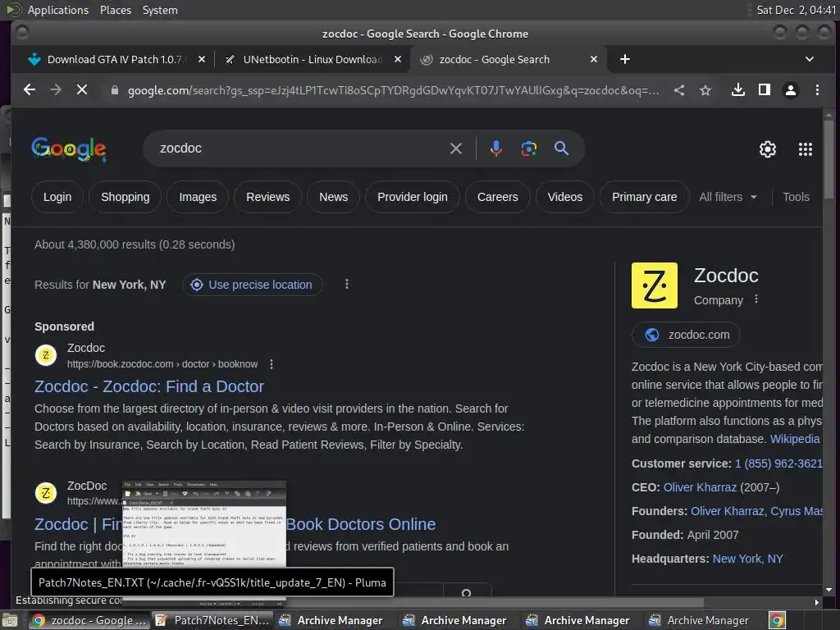
Task: Open CEO Oliver Kharraz link
Action: pyautogui.click(x=700, y=487)
